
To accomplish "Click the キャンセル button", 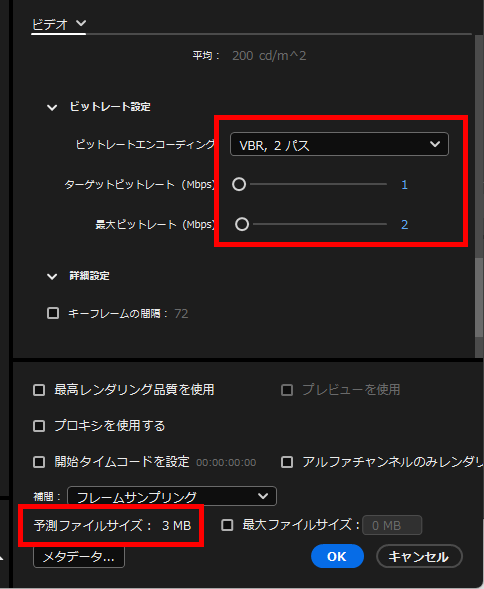I will [x=419, y=556].
